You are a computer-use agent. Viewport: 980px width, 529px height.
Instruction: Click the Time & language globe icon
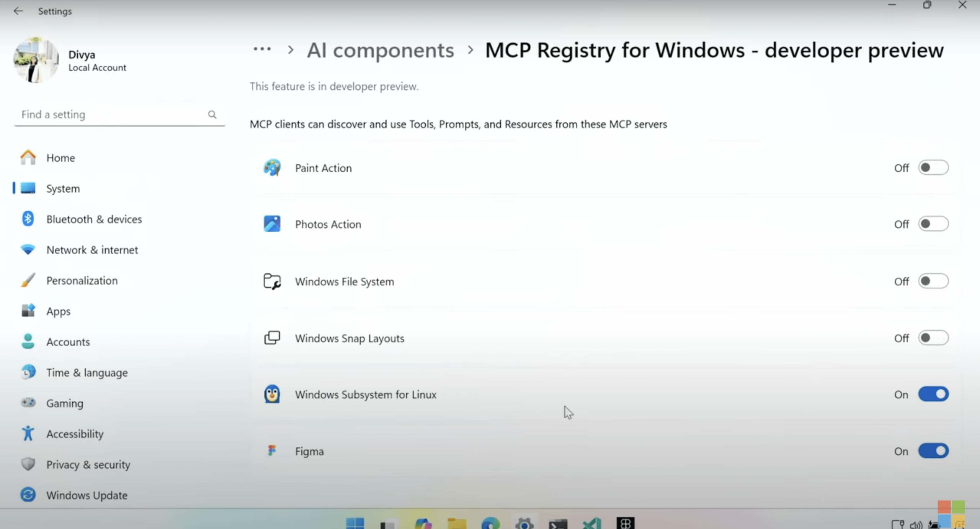[x=28, y=372]
